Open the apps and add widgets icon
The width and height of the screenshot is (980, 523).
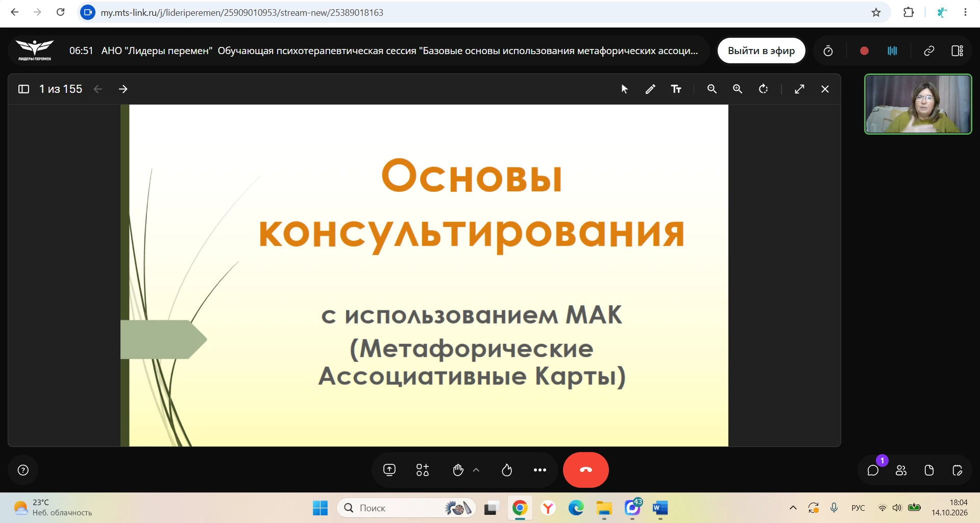[x=423, y=470]
